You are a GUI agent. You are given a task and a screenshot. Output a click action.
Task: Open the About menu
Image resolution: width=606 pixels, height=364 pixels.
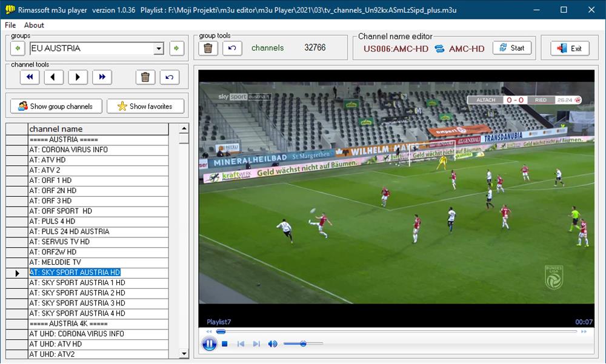point(34,25)
